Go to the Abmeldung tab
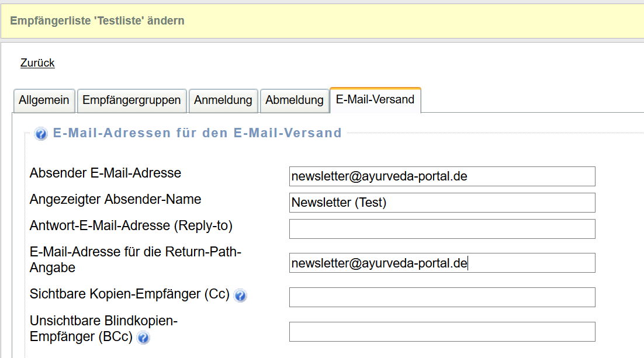Viewport: 644px width, 358px height. 294,100
